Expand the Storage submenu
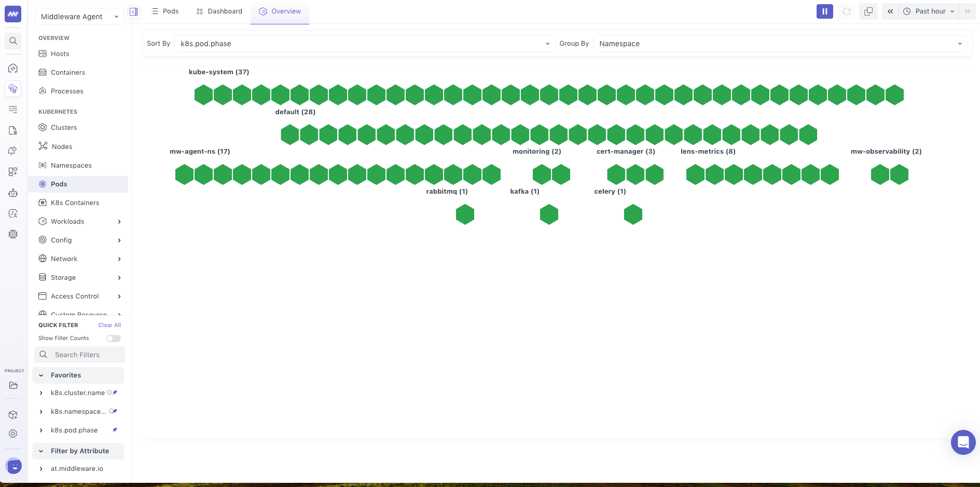The height and width of the screenshot is (487, 980). pos(80,278)
